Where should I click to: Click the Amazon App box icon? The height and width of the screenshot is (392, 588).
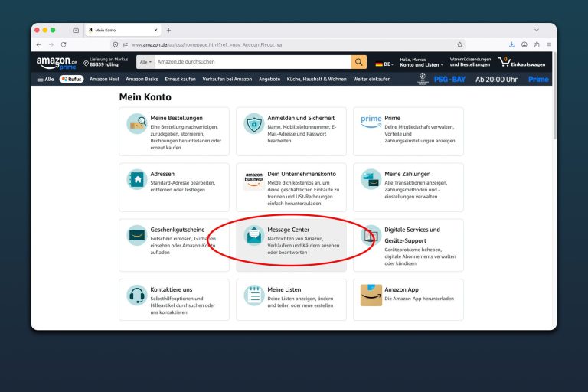[371, 296]
